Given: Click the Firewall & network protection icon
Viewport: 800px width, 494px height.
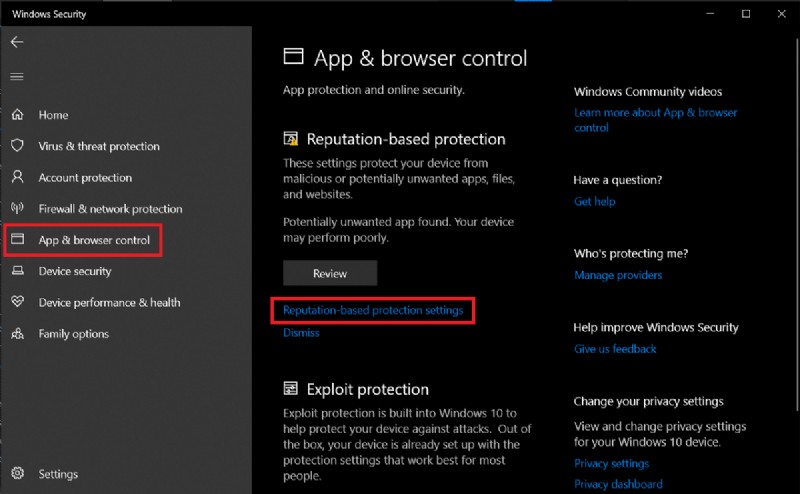Looking at the screenshot, I should 17,209.
